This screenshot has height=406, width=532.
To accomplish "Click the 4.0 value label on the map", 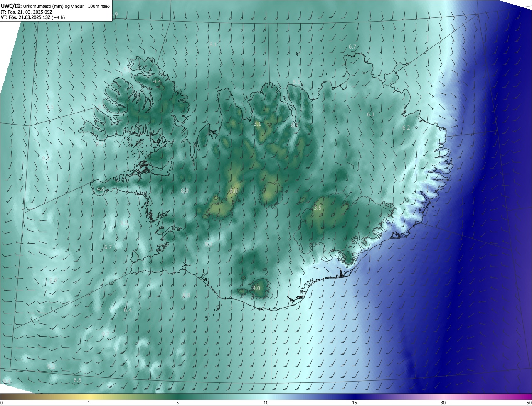I will pos(256,288).
